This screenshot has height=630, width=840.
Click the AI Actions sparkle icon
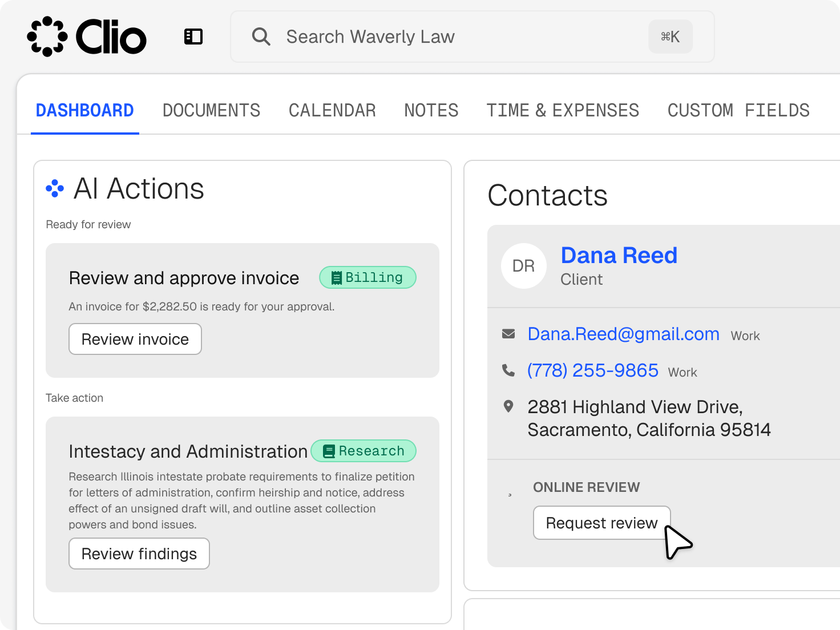[55, 188]
